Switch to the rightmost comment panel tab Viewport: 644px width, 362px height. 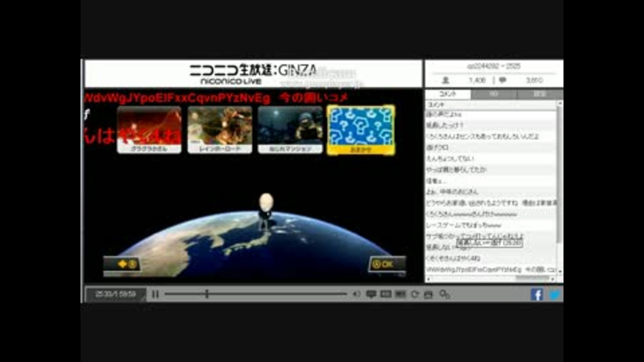pyautogui.click(x=539, y=95)
